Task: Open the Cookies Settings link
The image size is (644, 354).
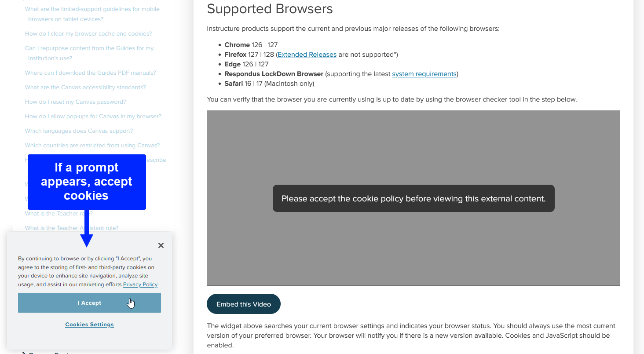Action: point(89,325)
